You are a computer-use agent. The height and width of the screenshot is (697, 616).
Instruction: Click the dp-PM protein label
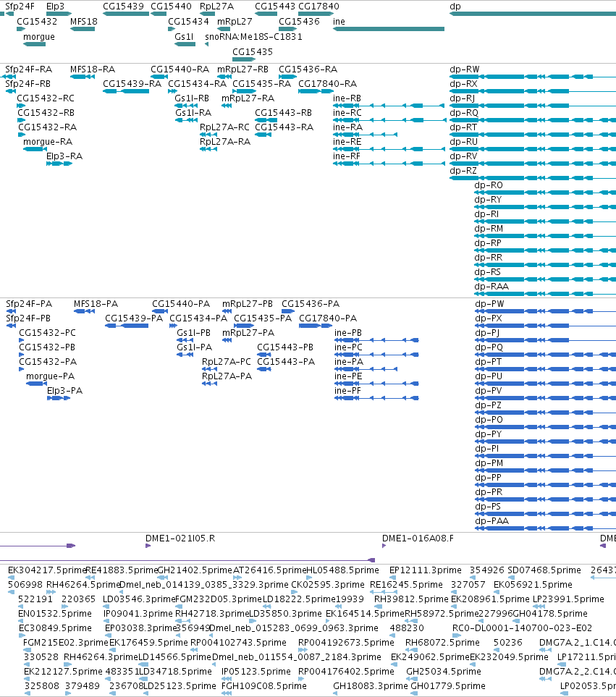click(x=489, y=463)
